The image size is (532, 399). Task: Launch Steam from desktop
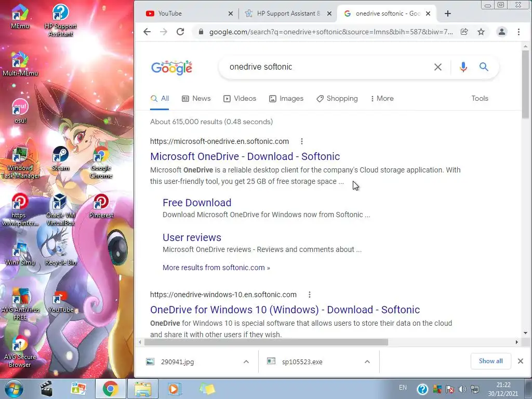coord(60,158)
